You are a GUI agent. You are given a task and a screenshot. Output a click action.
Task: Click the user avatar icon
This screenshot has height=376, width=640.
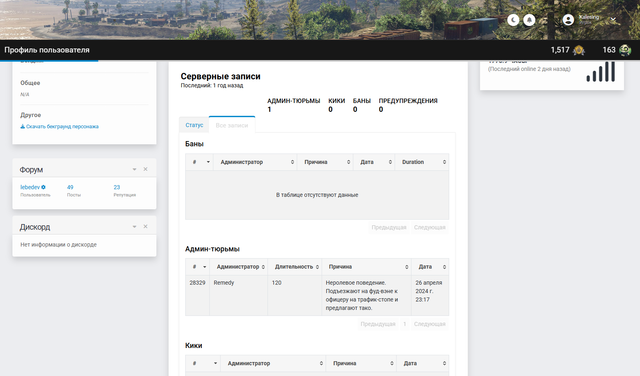tap(568, 20)
